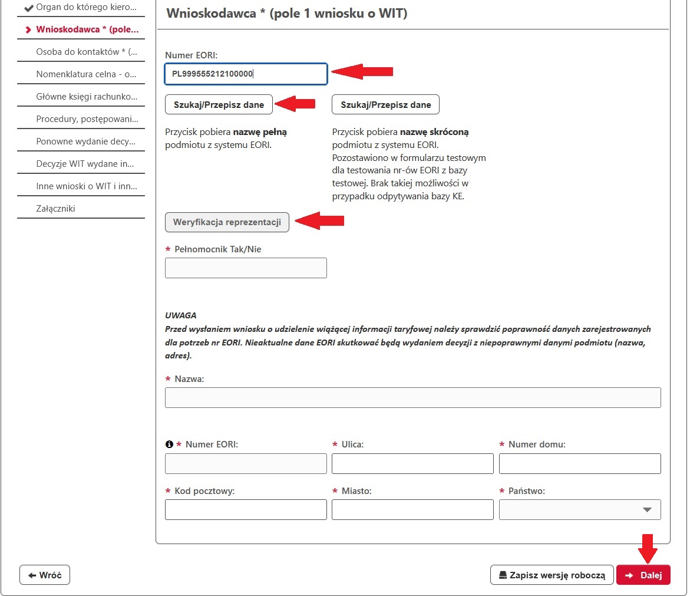Open the Państwo dropdown arrow
700x596 pixels.
pos(647,510)
